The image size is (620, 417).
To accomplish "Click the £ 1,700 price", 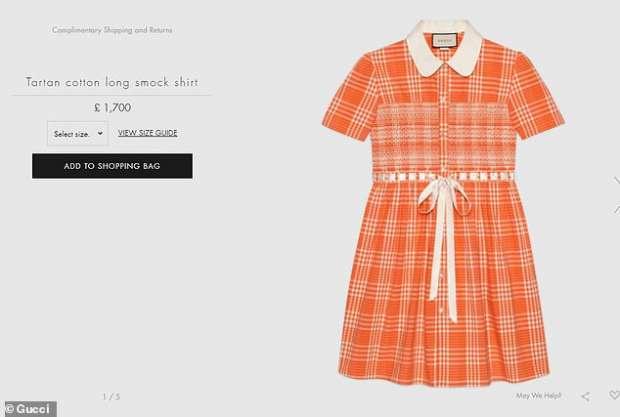I will pyautogui.click(x=112, y=107).
